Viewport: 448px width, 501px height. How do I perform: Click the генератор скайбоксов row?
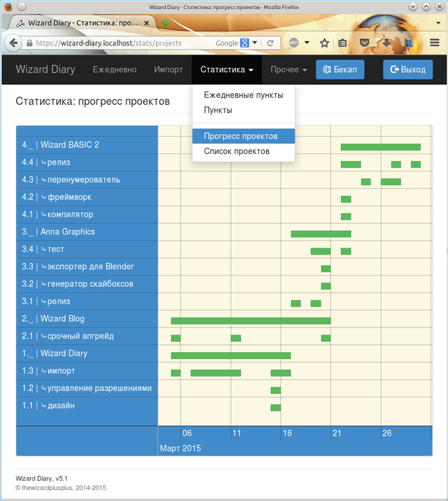coord(87,284)
